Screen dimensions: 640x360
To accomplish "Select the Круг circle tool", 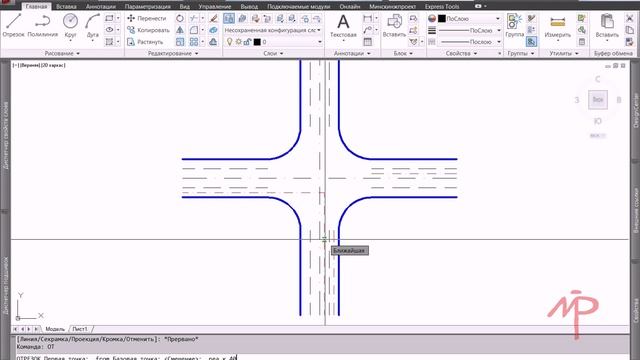I will (70, 25).
